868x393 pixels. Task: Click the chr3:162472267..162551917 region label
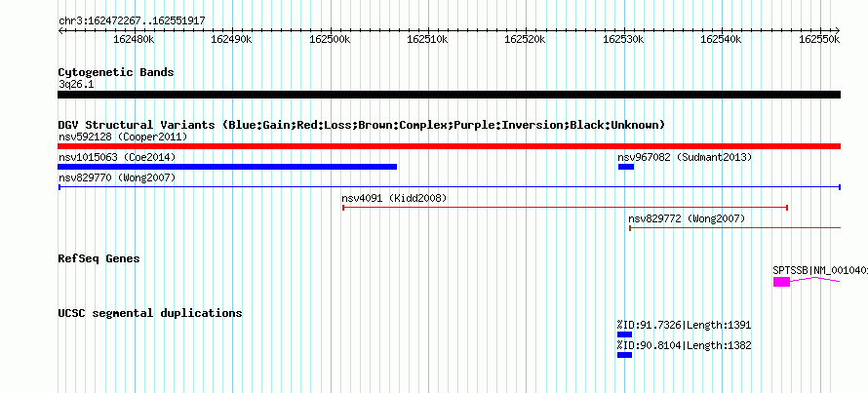coord(132,20)
